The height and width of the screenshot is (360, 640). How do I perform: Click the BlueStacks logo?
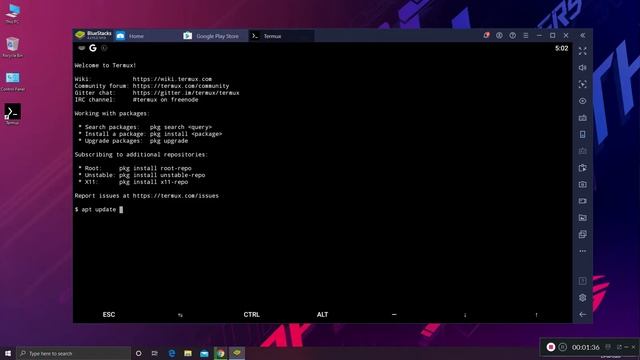[93, 35]
